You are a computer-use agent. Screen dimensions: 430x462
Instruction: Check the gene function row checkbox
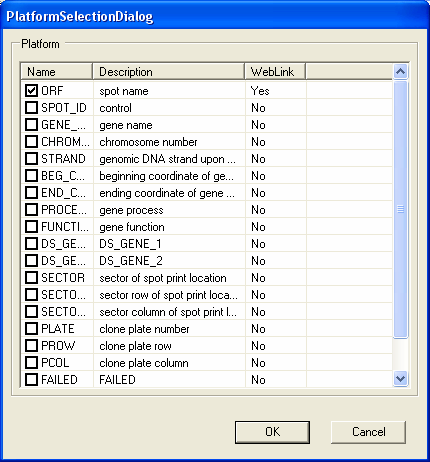pos(31,227)
